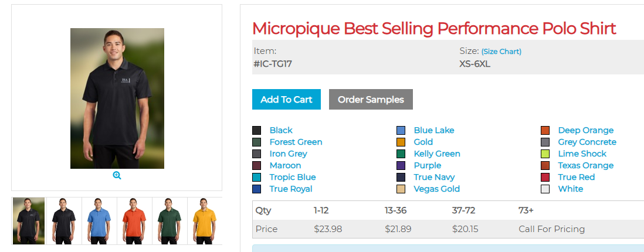This screenshot has height=252, width=644.
Task: Select the Vegas Gold color link
Action: coord(436,189)
